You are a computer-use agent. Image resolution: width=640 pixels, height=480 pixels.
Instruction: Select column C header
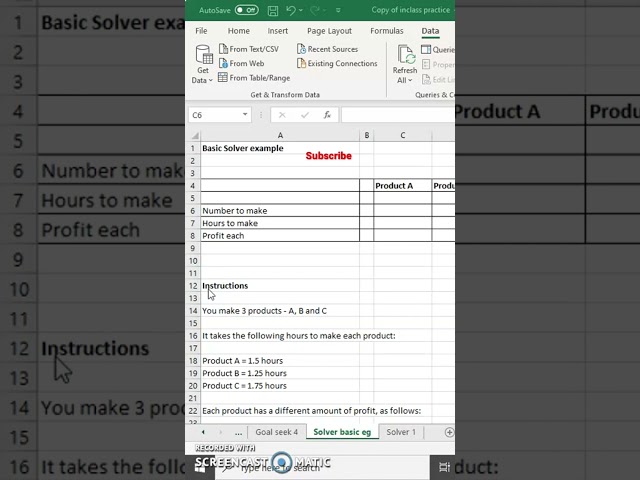coord(402,135)
